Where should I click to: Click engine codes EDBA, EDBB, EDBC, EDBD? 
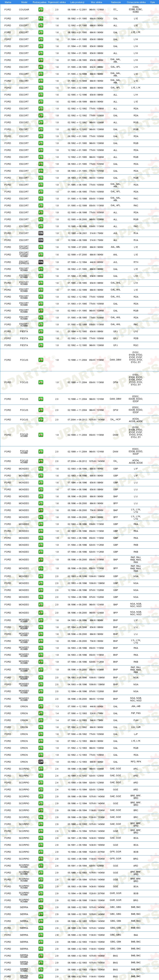pyautogui.click(x=136, y=10)
